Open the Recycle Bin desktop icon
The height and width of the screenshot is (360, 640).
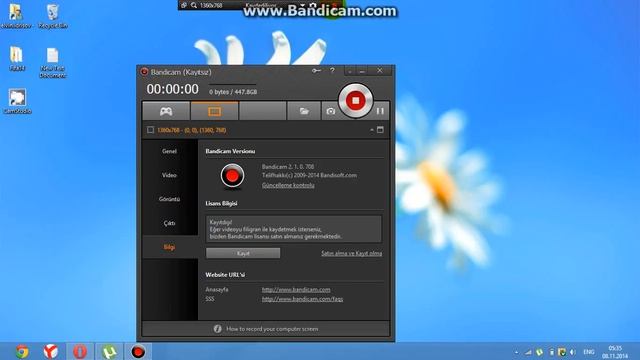(53, 16)
